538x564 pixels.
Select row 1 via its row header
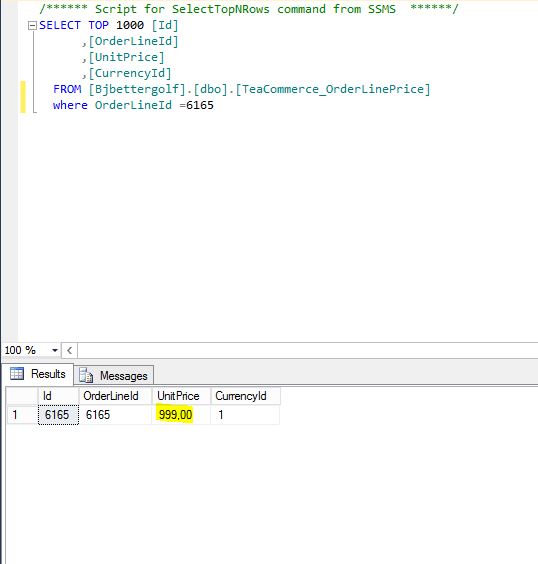22,415
